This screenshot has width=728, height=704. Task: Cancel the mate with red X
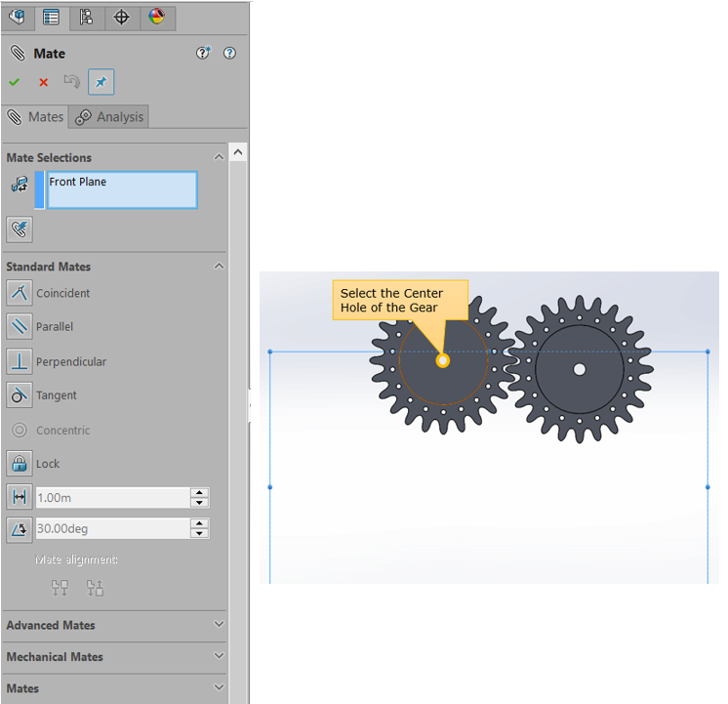pyautogui.click(x=44, y=83)
